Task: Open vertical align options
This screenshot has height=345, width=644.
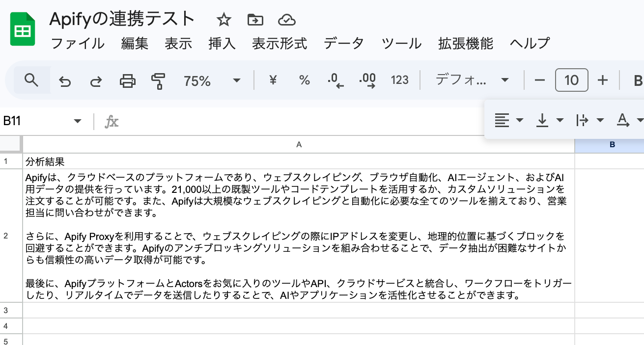Action: click(542, 120)
